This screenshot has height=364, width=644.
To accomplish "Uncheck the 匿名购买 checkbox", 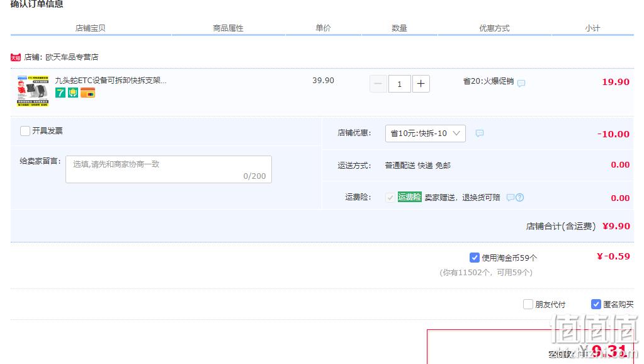I will (x=596, y=304).
